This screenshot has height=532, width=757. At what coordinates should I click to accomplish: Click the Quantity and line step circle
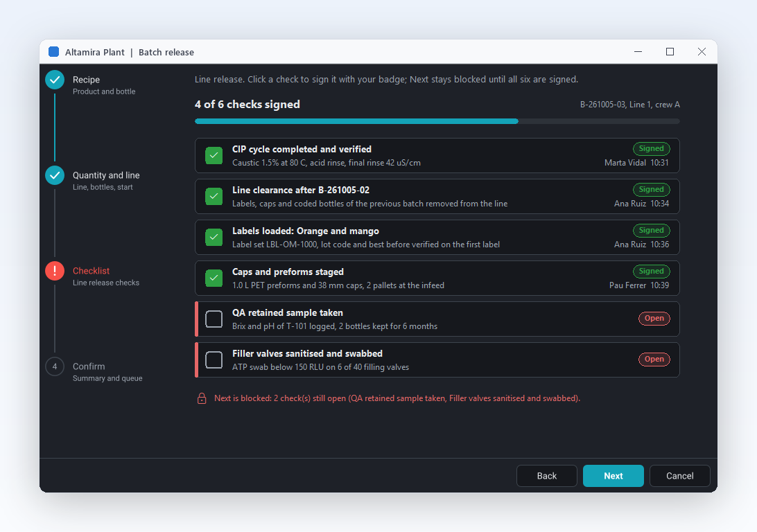tap(55, 175)
